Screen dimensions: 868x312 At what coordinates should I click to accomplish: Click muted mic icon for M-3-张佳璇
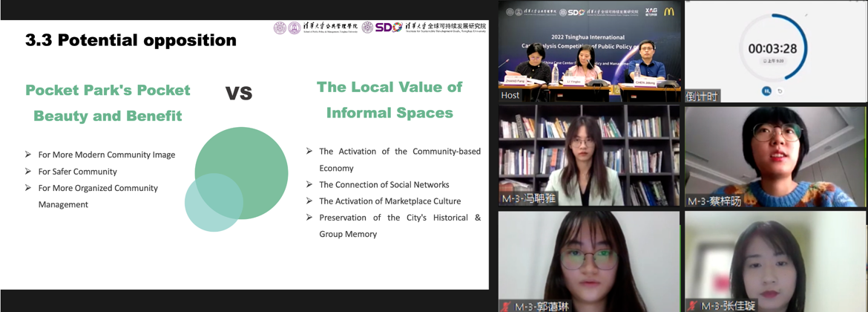coord(693,305)
